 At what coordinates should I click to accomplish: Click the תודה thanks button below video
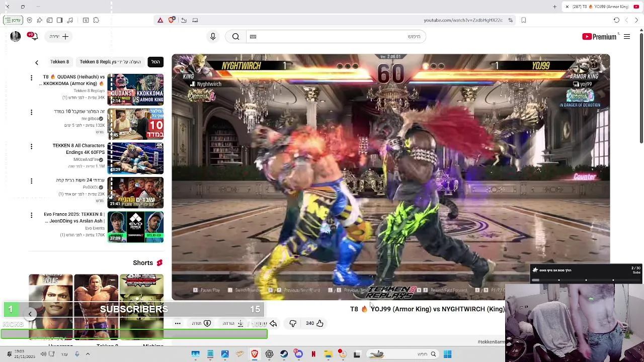click(x=201, y=323)
